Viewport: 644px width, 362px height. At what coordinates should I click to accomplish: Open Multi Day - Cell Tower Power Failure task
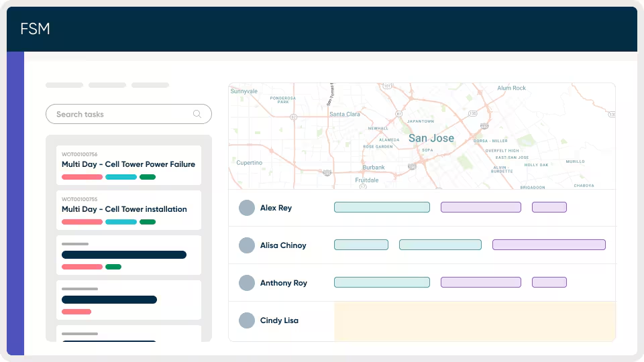click(x=128, y=164)
